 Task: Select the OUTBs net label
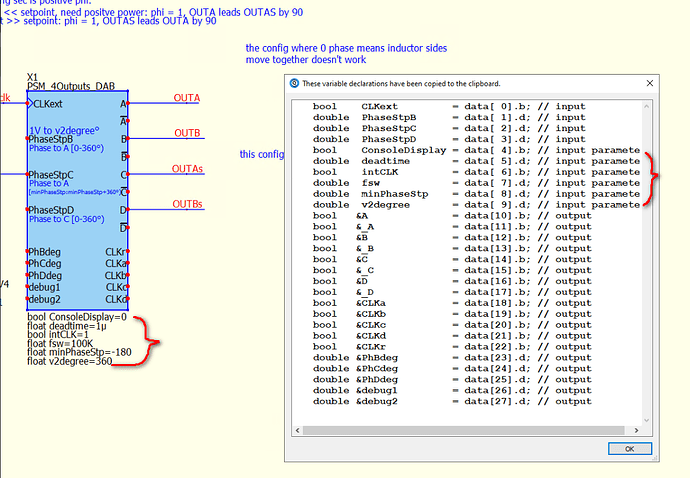[x=188, y=205]
